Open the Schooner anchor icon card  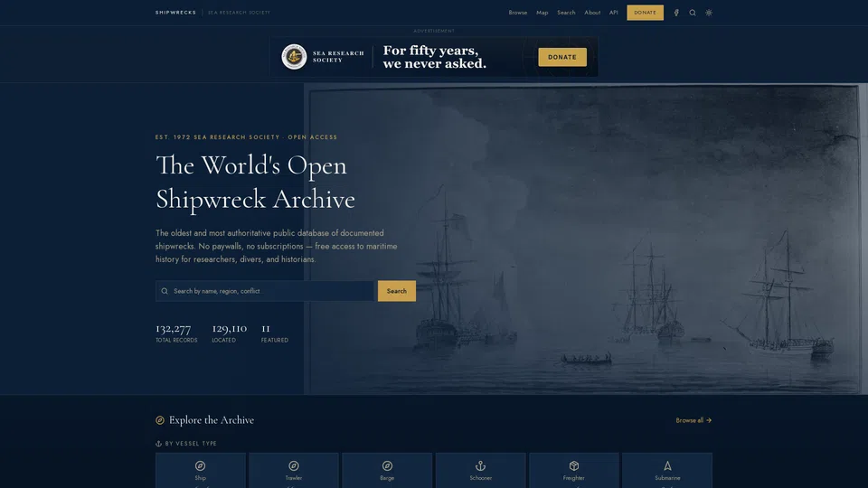click(x=480, y=470)
